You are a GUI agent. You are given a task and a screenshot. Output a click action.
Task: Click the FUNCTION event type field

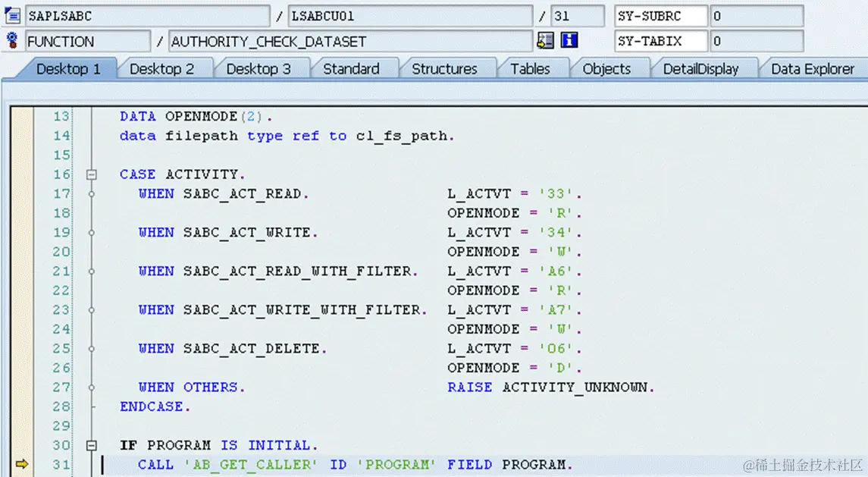[x=87, y=41]
